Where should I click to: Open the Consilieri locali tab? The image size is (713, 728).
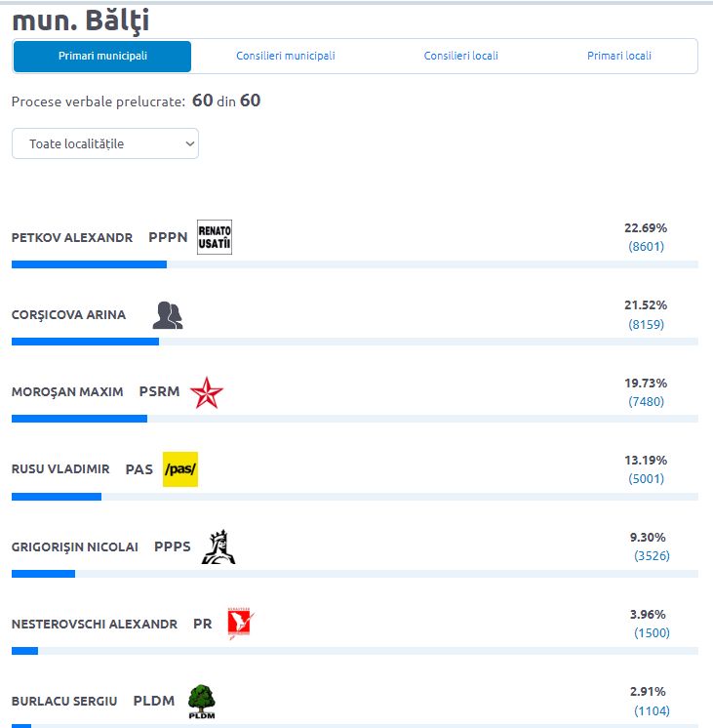pos(461,57)
